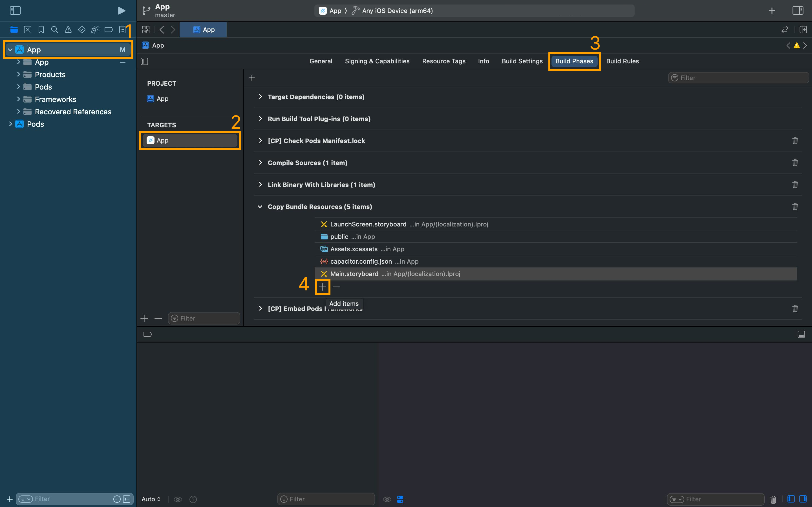Open the Issue navigator warning icon
This screenshot has height=507, width=812.
point(68,30)
